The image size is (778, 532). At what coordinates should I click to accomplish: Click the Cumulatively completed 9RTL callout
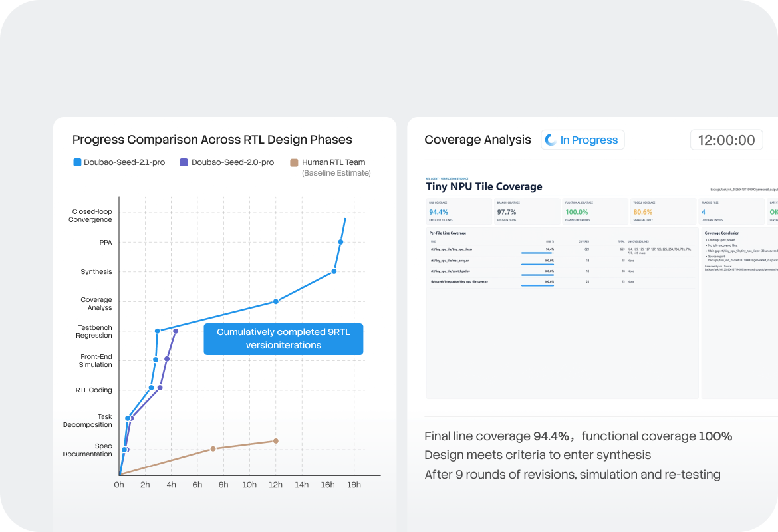pos(283,339)
